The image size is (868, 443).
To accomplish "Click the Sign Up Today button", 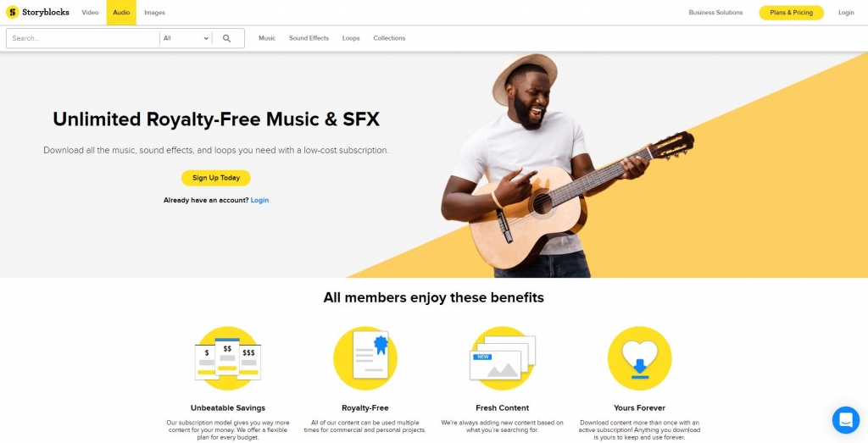I will [216, 178].
